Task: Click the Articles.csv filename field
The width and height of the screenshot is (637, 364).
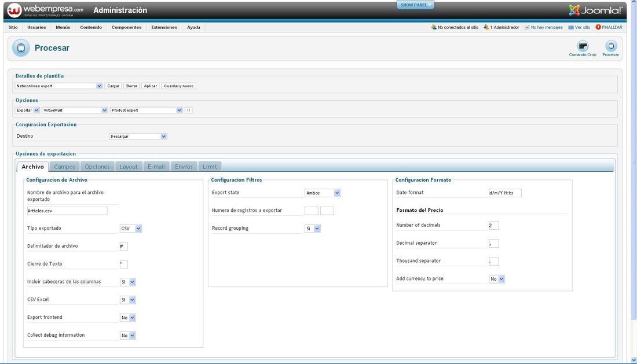Action: [x=67, y=211]
